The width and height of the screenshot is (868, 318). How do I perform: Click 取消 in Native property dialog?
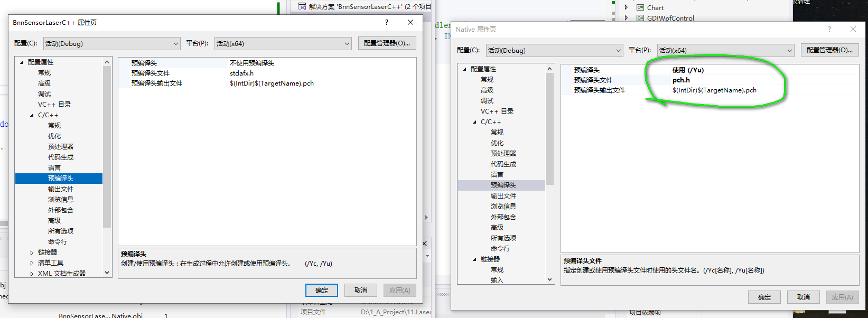pos(804,297)
